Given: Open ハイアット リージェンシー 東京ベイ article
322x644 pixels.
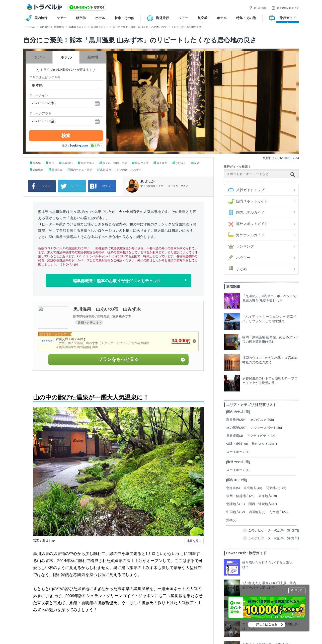Looking at the screenshot, I should click(261, 321).
